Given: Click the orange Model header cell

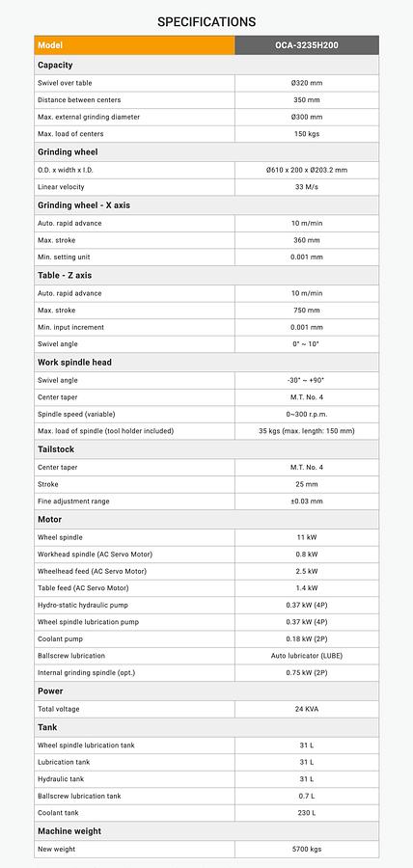Looking at the screenshot, I should tap(134, 45).
